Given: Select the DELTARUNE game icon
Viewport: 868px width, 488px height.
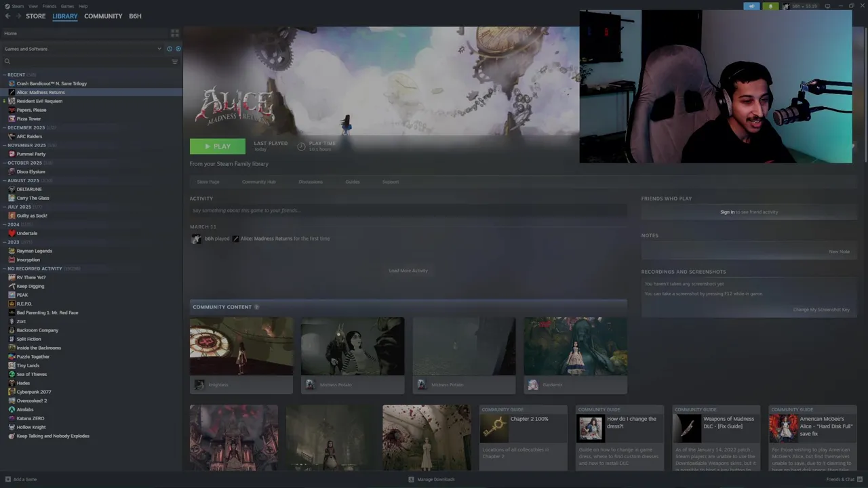Looking at the screenshot, I should click(12, 189).
